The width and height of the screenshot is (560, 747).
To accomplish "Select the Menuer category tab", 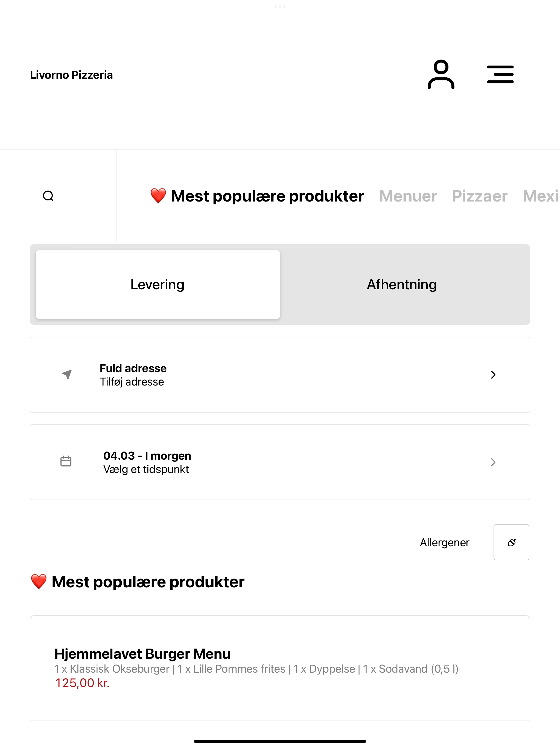I will [408, 196].
